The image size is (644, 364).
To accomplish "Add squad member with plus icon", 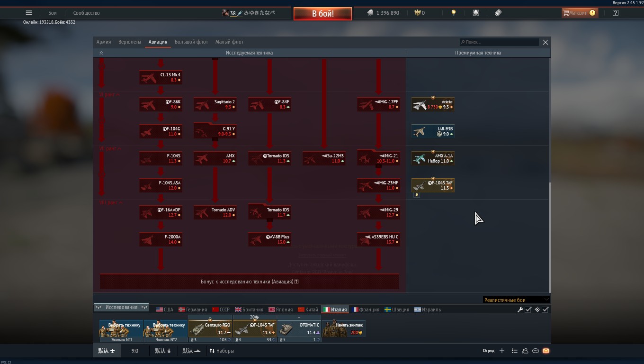I will pos(502,351).
